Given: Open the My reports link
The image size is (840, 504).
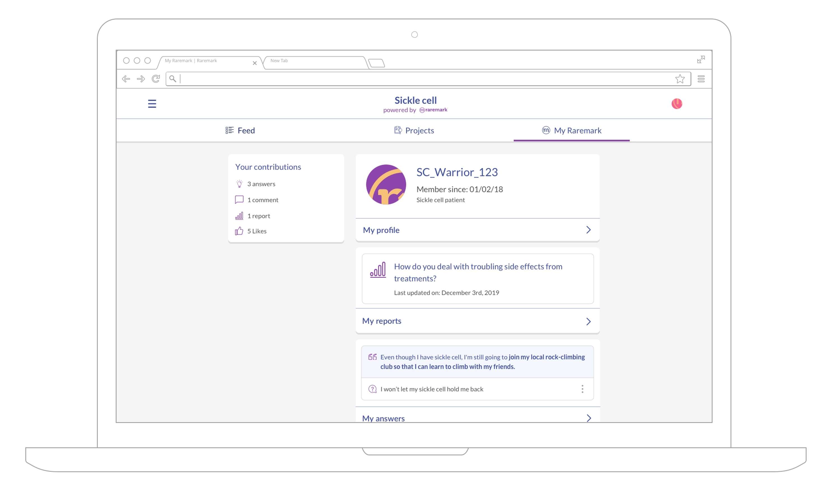Looking at the screenshot, I should pos(382,321).
